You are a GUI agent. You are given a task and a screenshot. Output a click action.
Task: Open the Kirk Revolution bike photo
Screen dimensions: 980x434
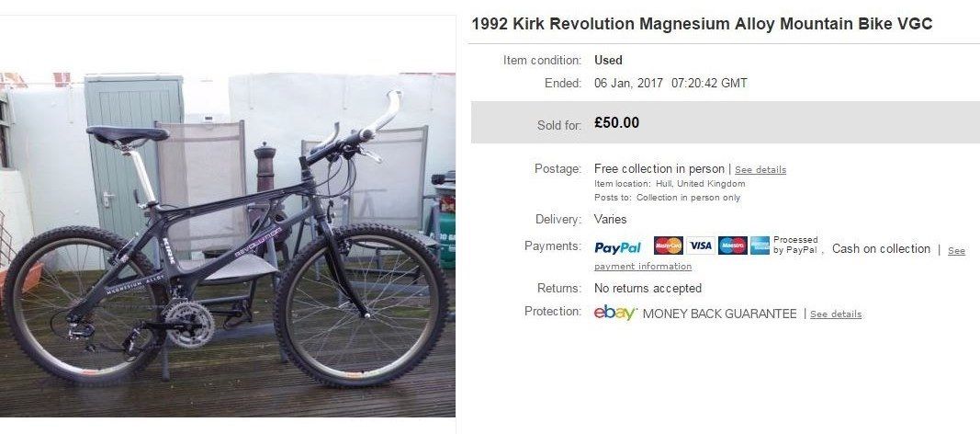[x=228, y=246]
